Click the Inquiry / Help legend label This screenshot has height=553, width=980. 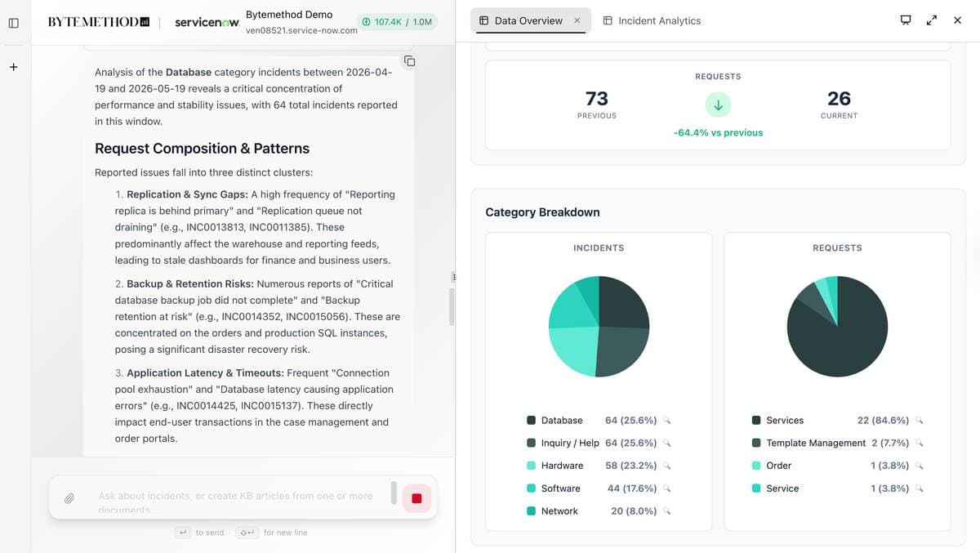click(x=570, y=444)
